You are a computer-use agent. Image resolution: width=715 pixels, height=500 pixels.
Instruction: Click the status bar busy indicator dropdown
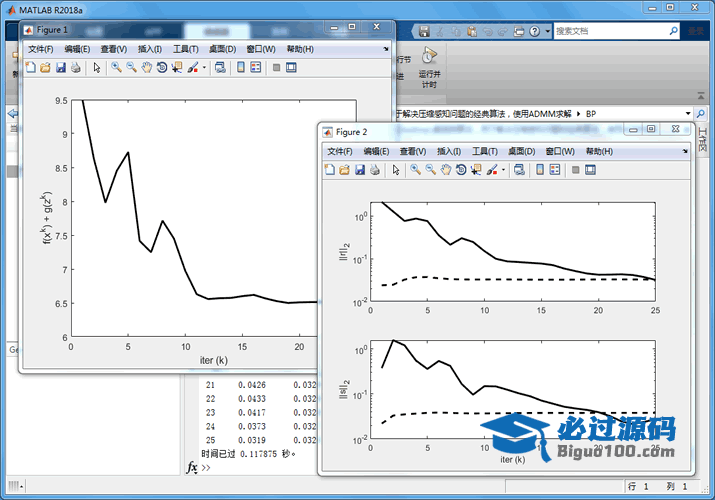click(16, 486)
